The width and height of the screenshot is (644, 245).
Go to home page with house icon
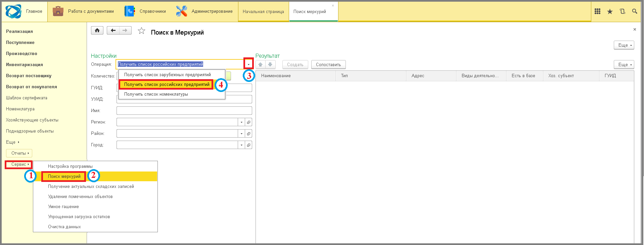pos(97,31)
